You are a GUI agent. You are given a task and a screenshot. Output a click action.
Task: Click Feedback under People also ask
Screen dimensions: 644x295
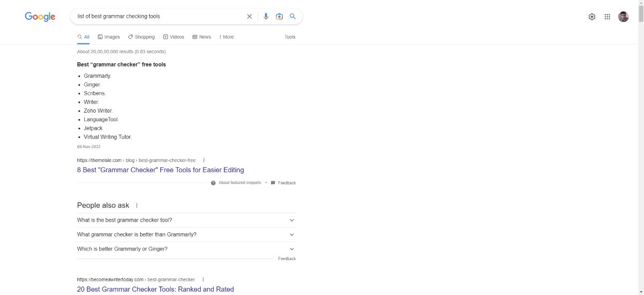click(287, 259)
